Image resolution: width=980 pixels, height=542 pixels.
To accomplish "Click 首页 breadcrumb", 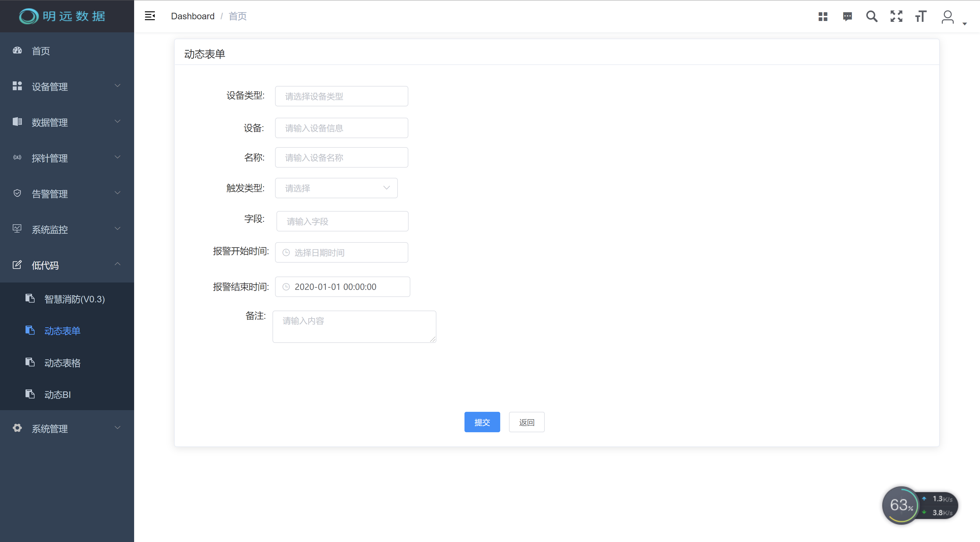I will click(237, 16).
